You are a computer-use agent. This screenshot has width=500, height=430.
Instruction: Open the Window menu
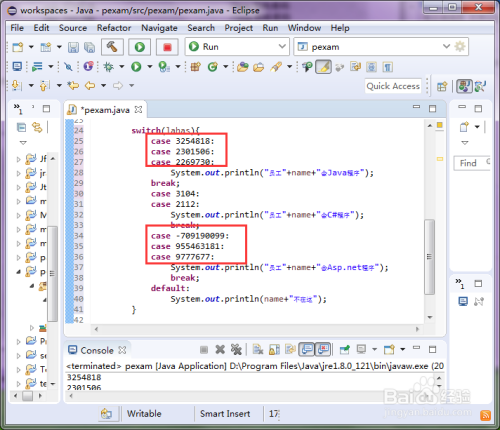point(304,28)
